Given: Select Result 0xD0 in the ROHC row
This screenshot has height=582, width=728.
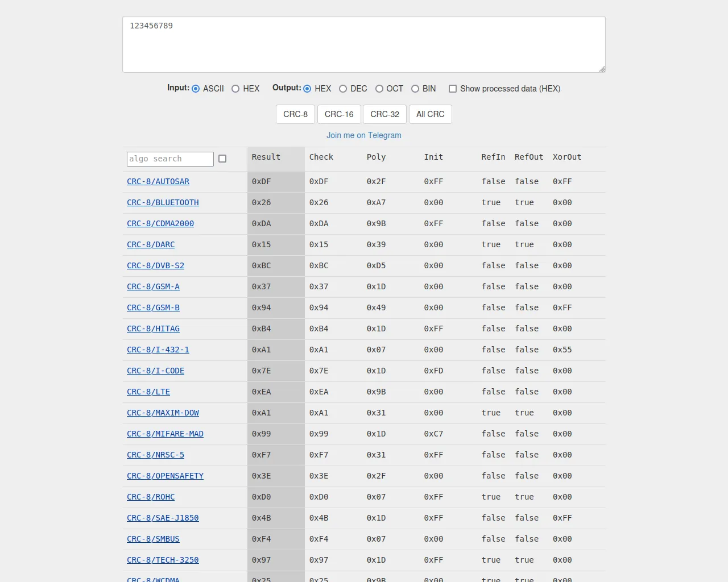Looking at the screenshot, I should pyautogui.click(x=262, y=497).
